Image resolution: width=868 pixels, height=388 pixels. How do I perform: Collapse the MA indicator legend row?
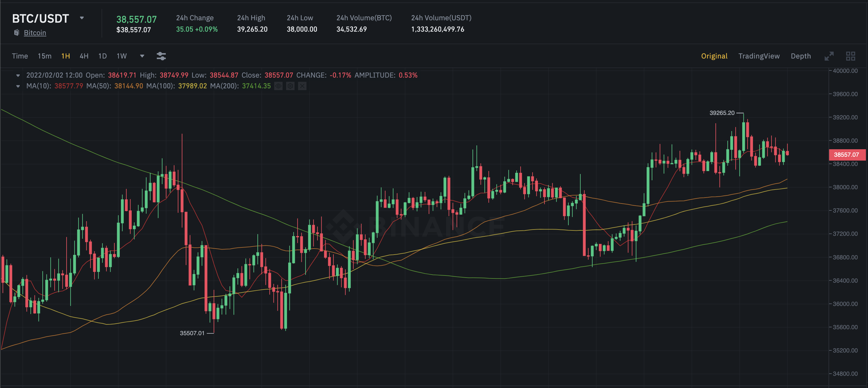pyautogui.click(x=18, y=86)
